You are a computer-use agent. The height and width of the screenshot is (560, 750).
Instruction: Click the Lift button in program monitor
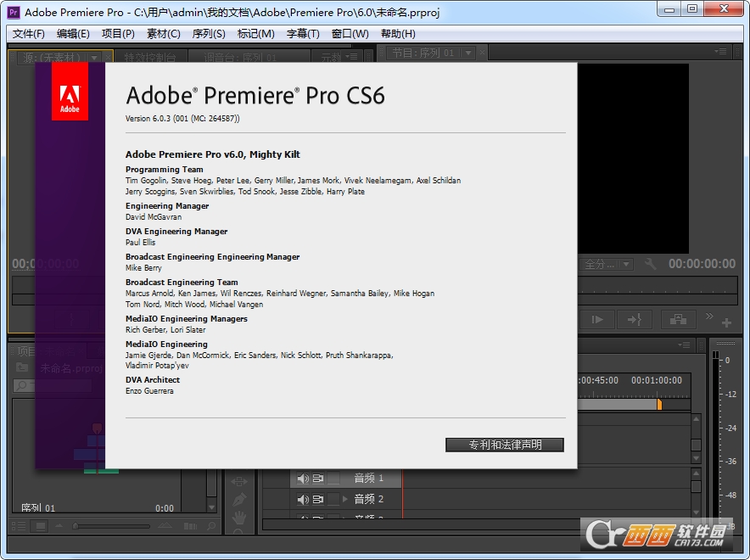coord(678,319)
